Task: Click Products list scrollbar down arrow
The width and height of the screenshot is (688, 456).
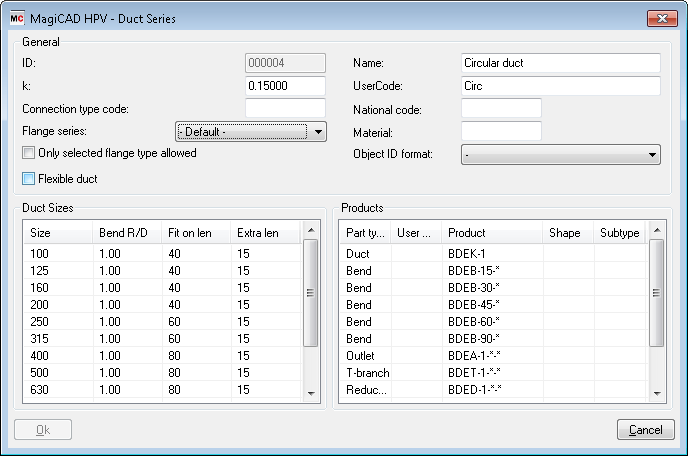Action: (657, 394)
